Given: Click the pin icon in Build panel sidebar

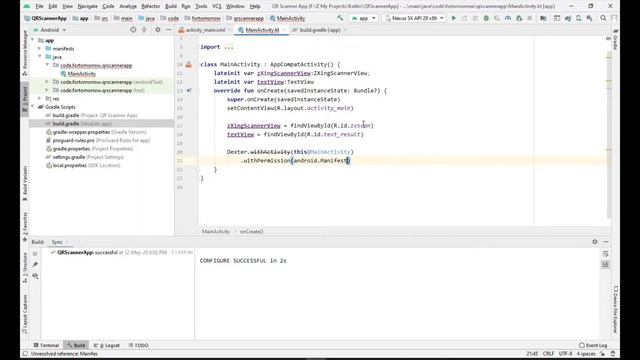Looking at the screenshot, I should [x=35, y=264].
